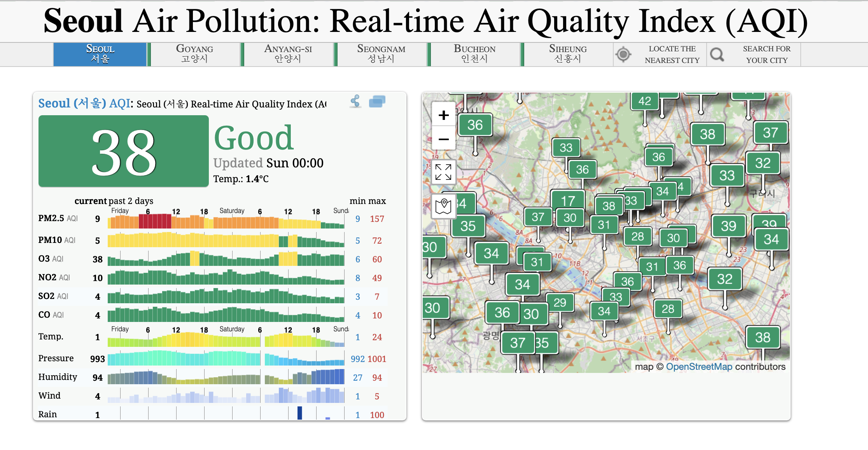Click the map layers marker icon
This screenshot has width=868, height=450.
click(x=443, y=206)
